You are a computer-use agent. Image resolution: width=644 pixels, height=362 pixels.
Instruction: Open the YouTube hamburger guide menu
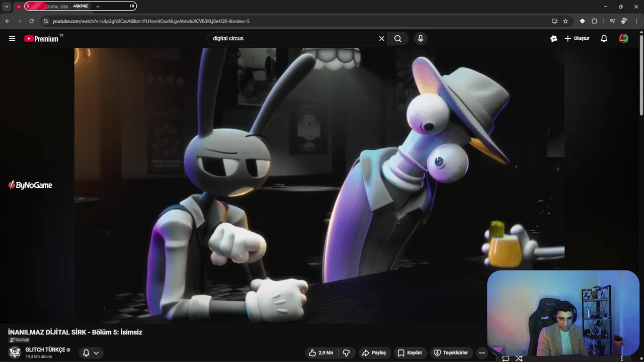pos(12,39)
